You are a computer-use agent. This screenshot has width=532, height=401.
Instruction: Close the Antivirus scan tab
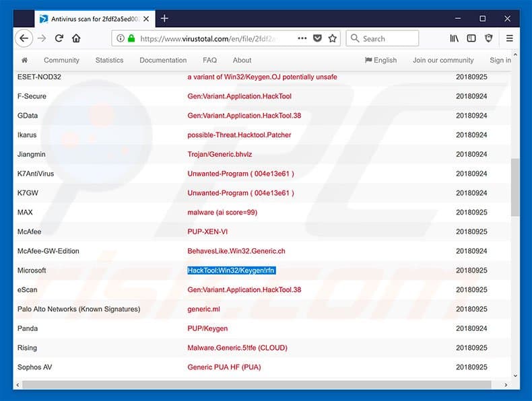146,19
